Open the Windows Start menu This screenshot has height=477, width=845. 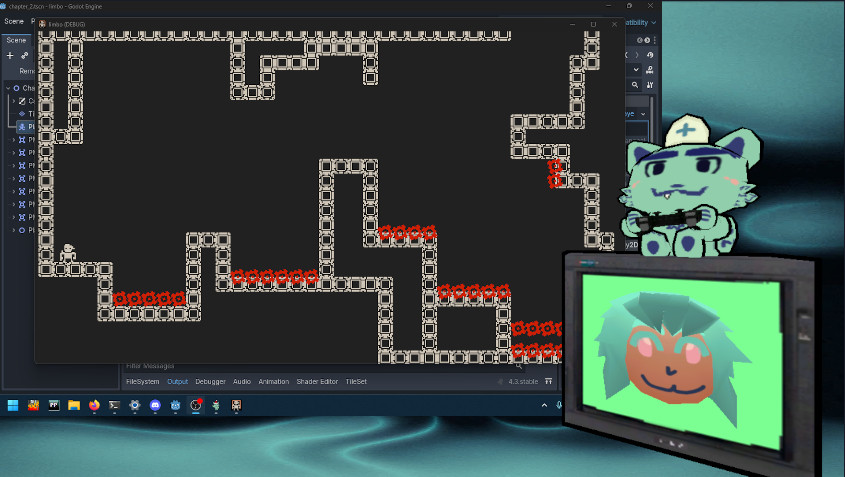13,405
